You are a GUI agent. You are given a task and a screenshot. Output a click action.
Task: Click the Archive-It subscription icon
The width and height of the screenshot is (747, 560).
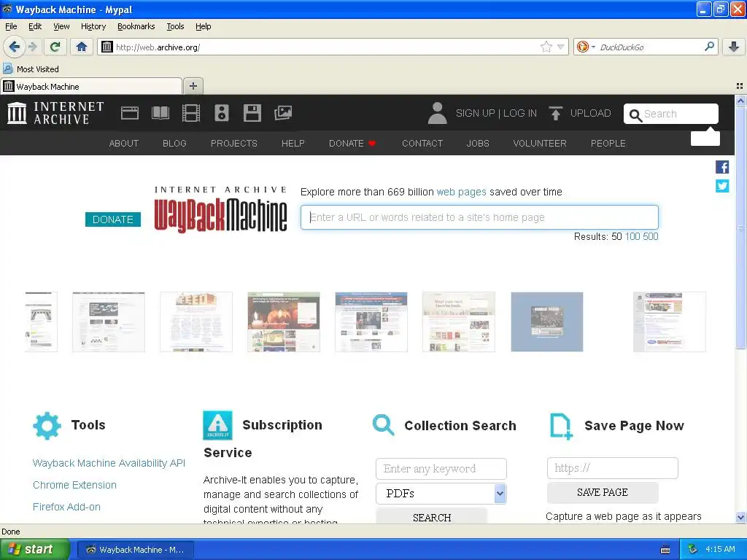coord(217,425)
